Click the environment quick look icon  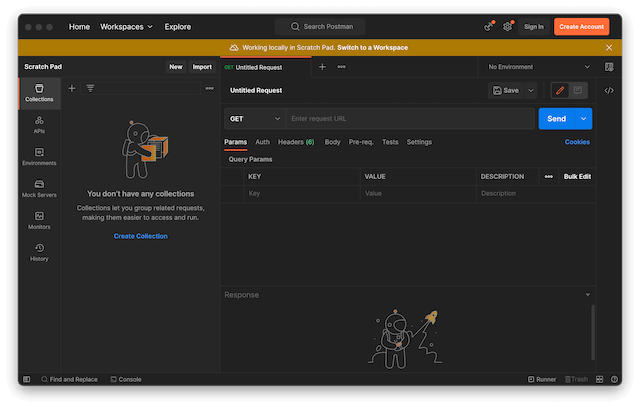click(609, 67)
